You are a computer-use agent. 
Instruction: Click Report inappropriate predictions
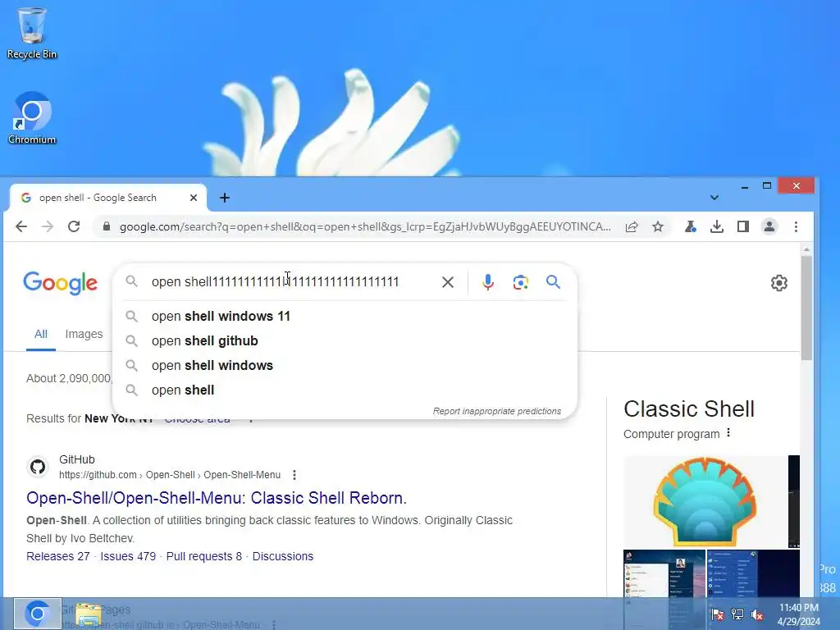497,411
